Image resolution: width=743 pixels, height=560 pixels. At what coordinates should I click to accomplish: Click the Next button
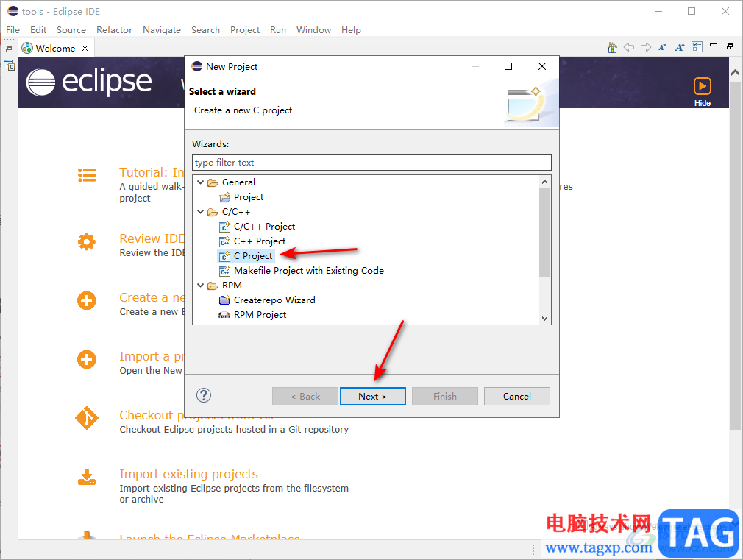[372, 397]
